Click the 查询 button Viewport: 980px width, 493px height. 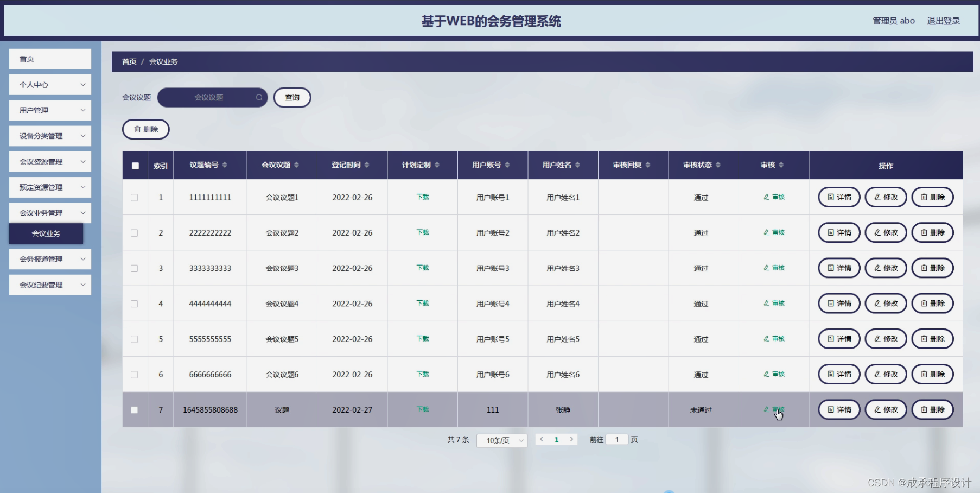tap(292, 97)
